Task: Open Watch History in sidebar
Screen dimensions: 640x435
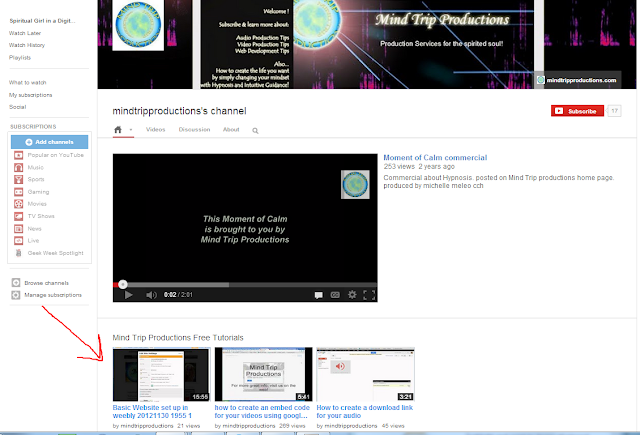Action: (x=27, y=45)
